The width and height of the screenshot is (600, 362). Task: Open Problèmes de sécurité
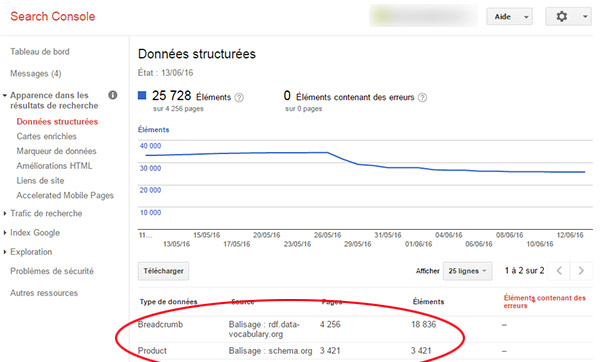(x=52, y=271)
